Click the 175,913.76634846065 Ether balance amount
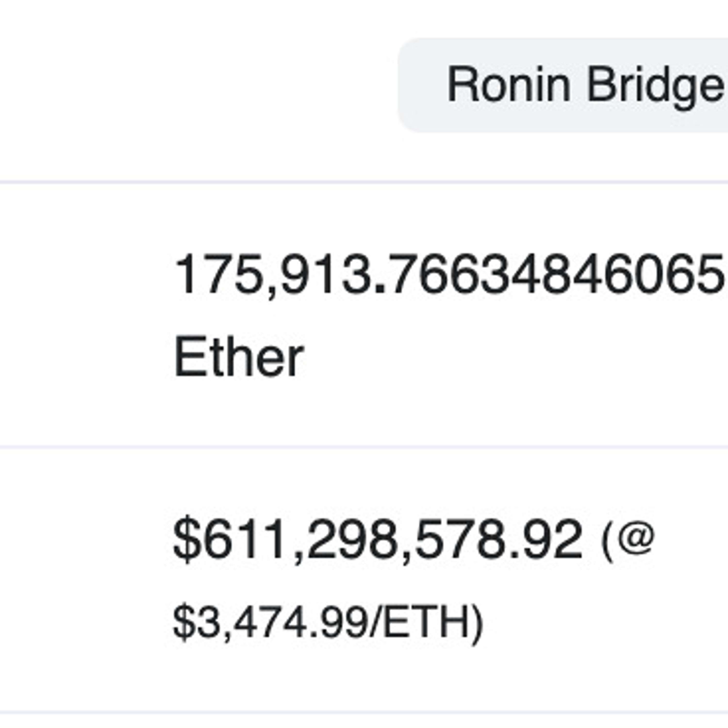728x728 pixels. [x=448, y=274]
